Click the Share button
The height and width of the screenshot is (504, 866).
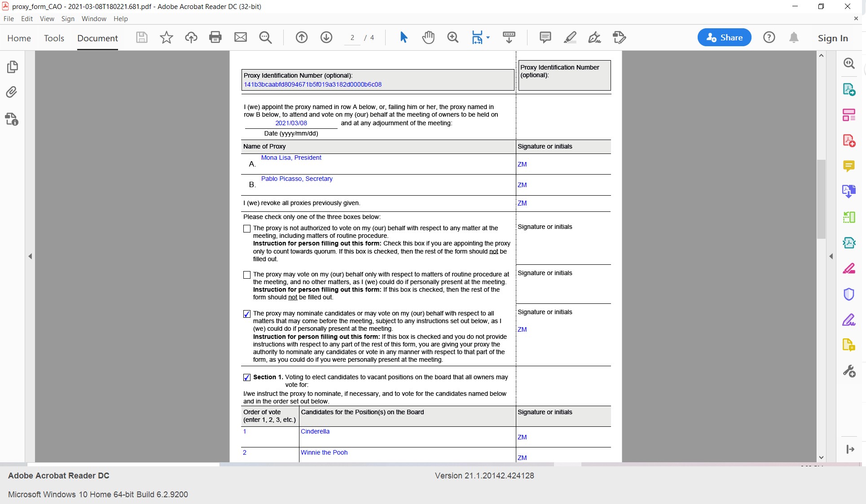(724, 38)
